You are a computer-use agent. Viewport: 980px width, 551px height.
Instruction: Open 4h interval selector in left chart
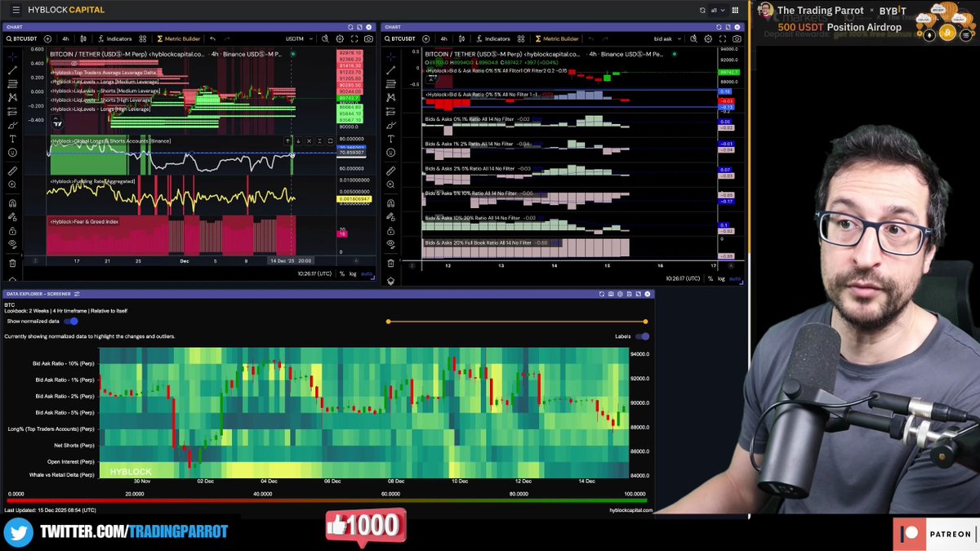point(65,38)
